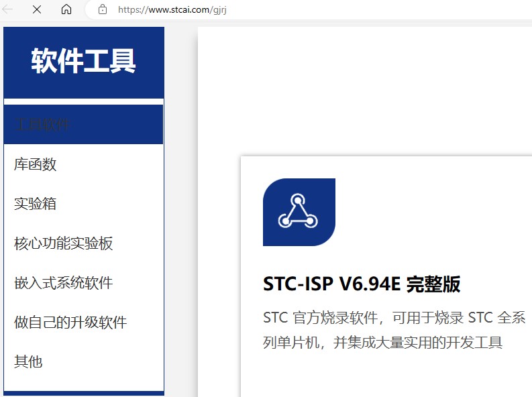Stop loading with the X button

(x=37, y=9)
